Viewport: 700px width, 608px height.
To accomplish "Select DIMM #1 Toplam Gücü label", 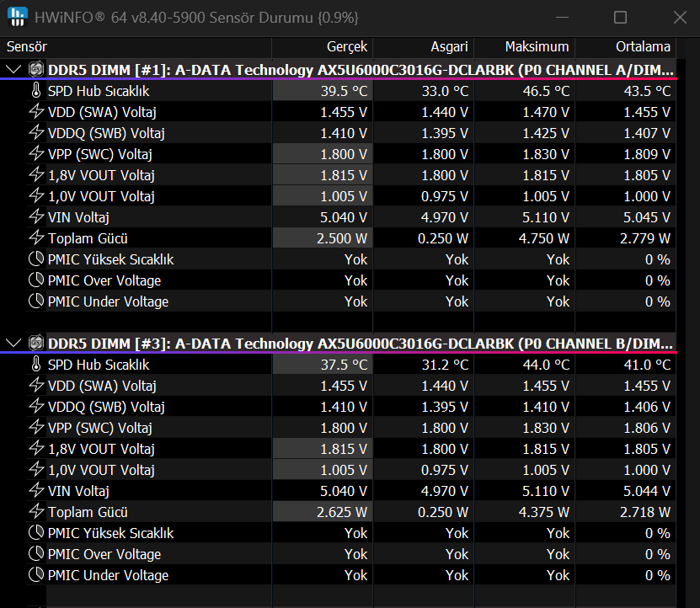I will [x=88, y=238].
